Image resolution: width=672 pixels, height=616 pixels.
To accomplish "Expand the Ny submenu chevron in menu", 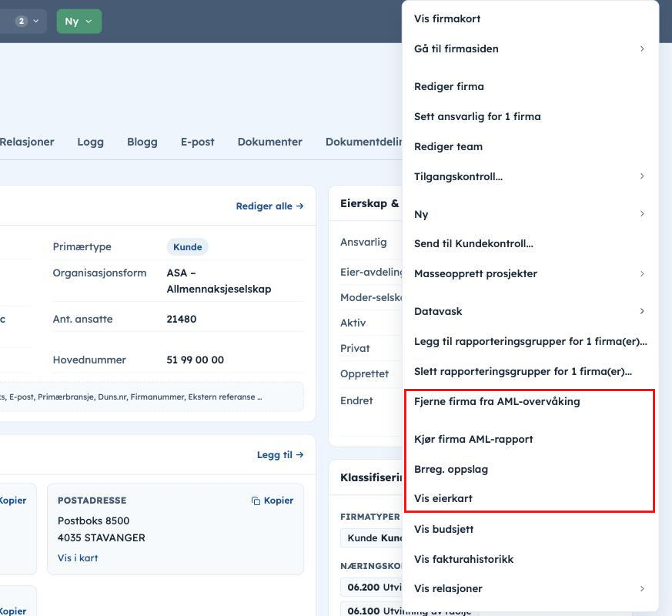I will click(641, 213).
